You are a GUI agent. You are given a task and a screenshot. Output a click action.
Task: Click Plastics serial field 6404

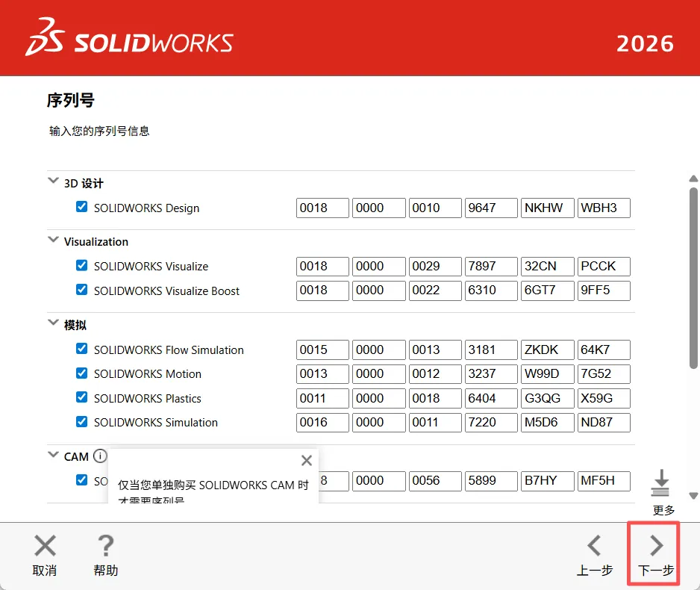491,398
